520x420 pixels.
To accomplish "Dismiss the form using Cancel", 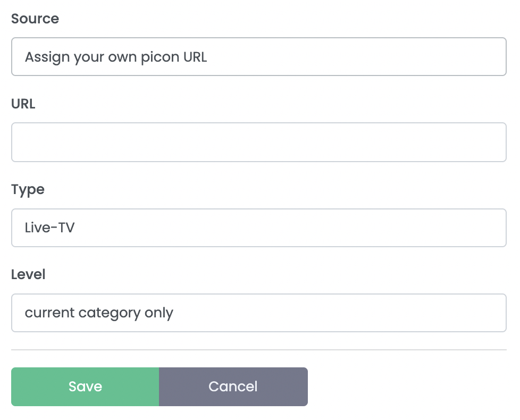I will tap(233, 387).
